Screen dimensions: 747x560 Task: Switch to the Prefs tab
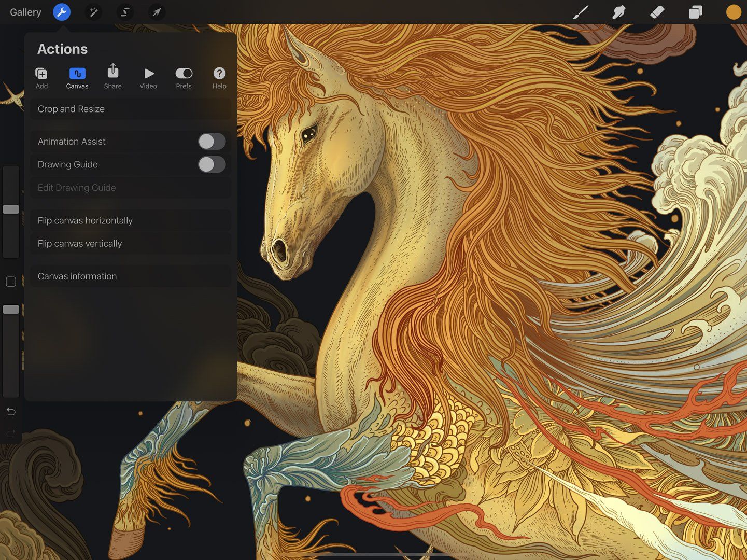(184, 77)
